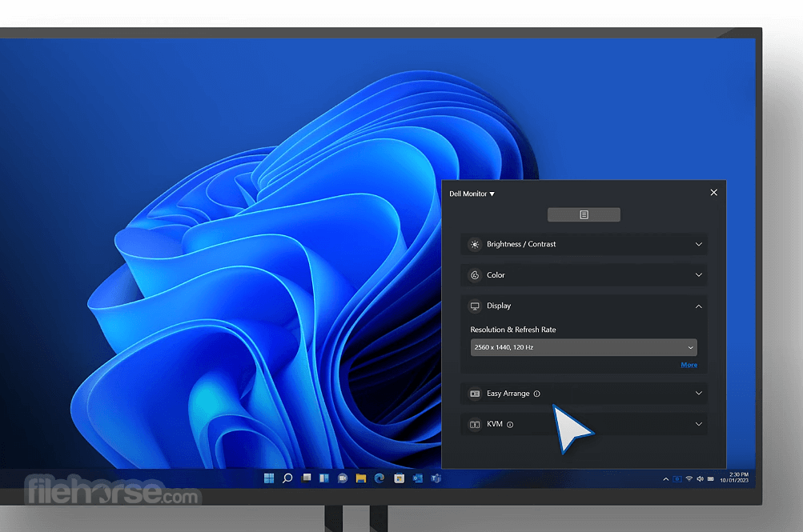This screenshot has height=532, width=803.
Task: Open the Windows Start menu
Action: (x=269, y=478)
